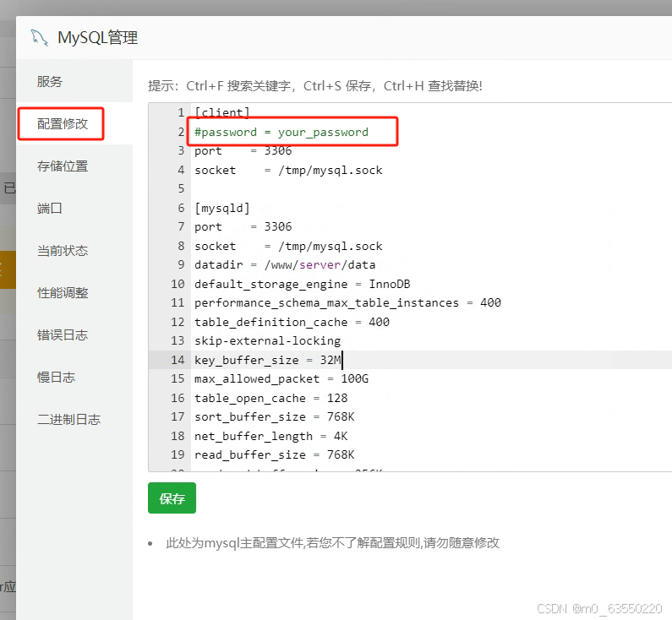672x620 pixels.
Task: Click the default_storage_engine = InnoDB line
Action: [x=302, y=284]
